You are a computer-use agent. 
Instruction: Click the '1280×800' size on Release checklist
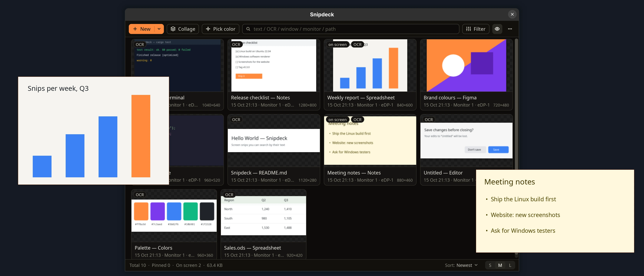(307, 105)
